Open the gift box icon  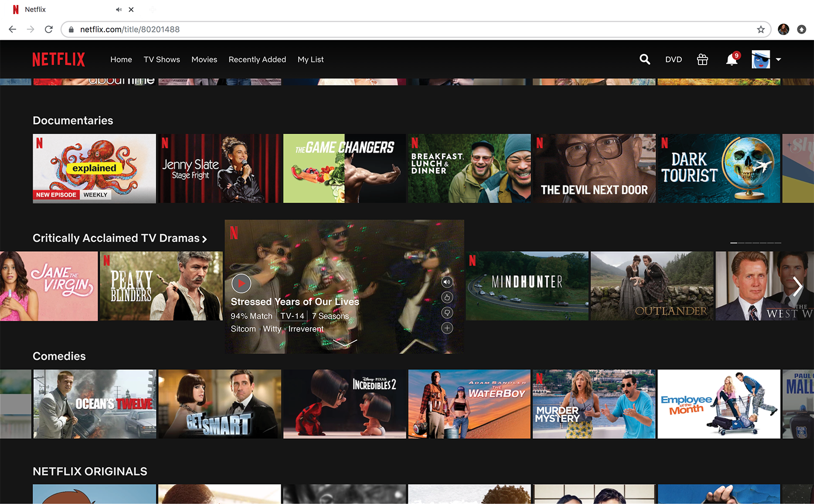[x=703, y=60]
